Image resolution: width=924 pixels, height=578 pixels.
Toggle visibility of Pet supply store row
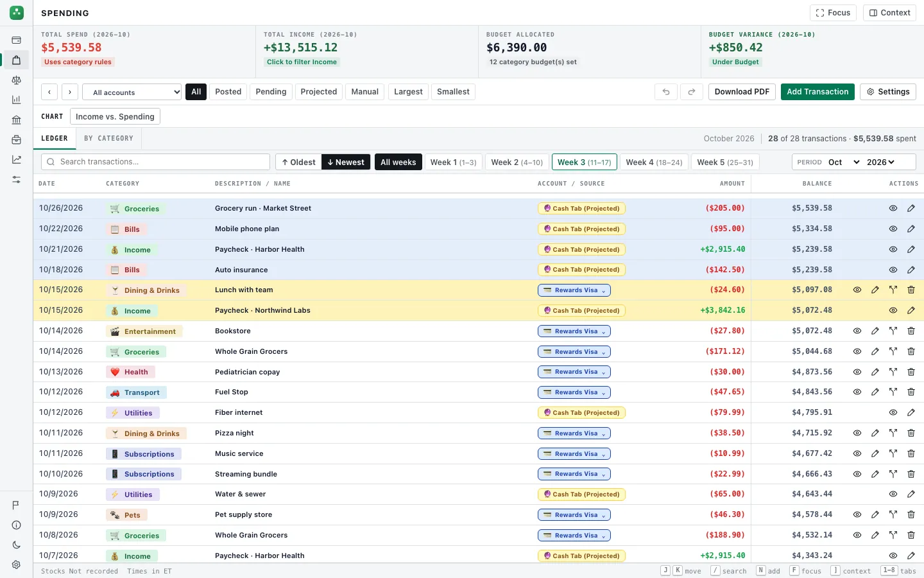[857, 515]
